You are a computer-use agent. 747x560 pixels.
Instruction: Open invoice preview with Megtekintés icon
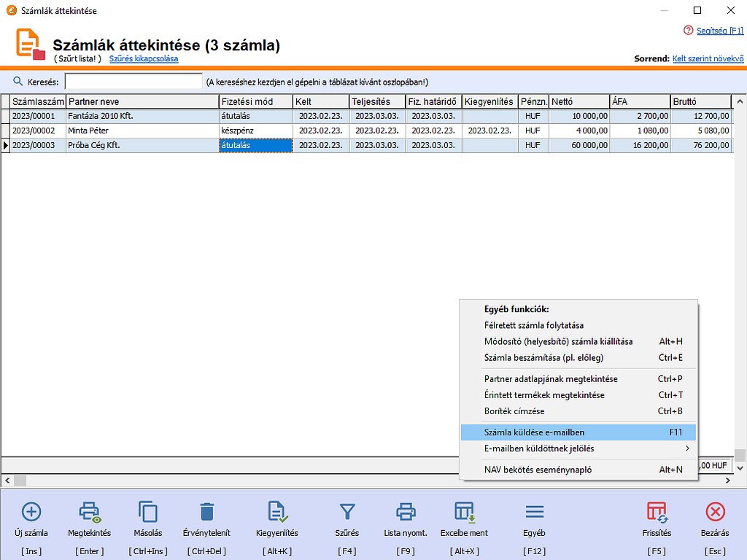coord(90,511)
